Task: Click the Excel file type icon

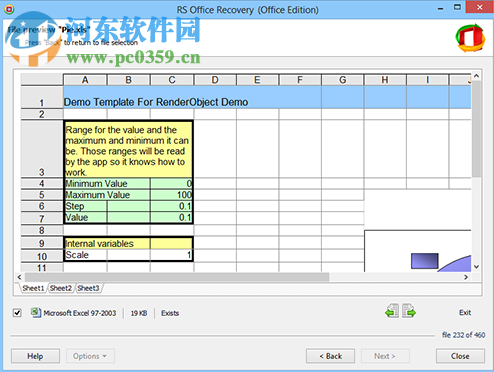Action: 36,313
